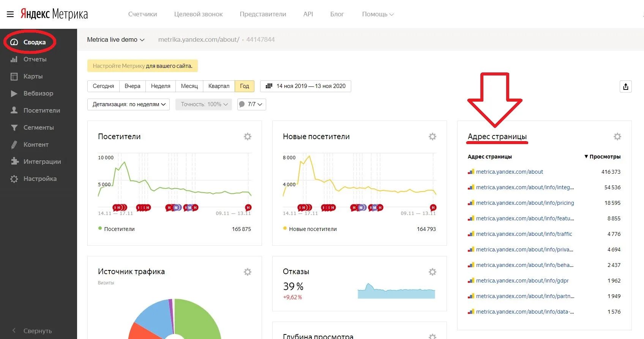This screenshot has height=339, width=644.
Task: Select Месяц period
Action: coord(189,86)
